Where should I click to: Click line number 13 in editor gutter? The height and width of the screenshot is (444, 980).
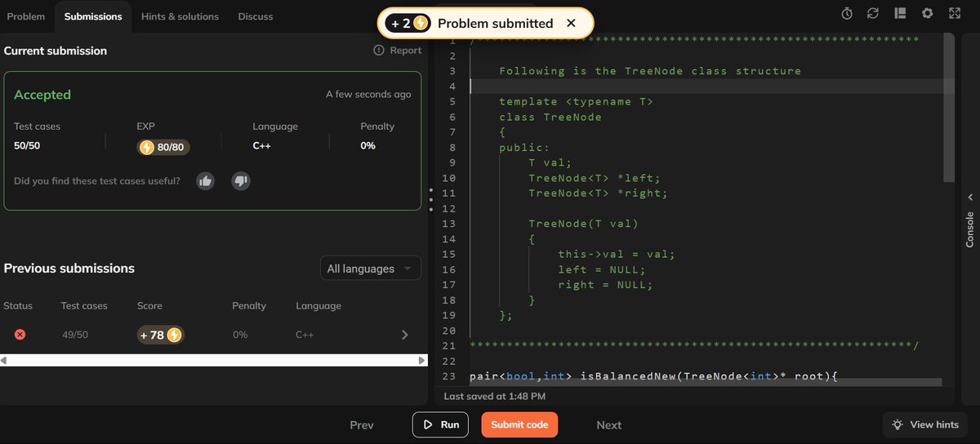click(x=448, y=224)
